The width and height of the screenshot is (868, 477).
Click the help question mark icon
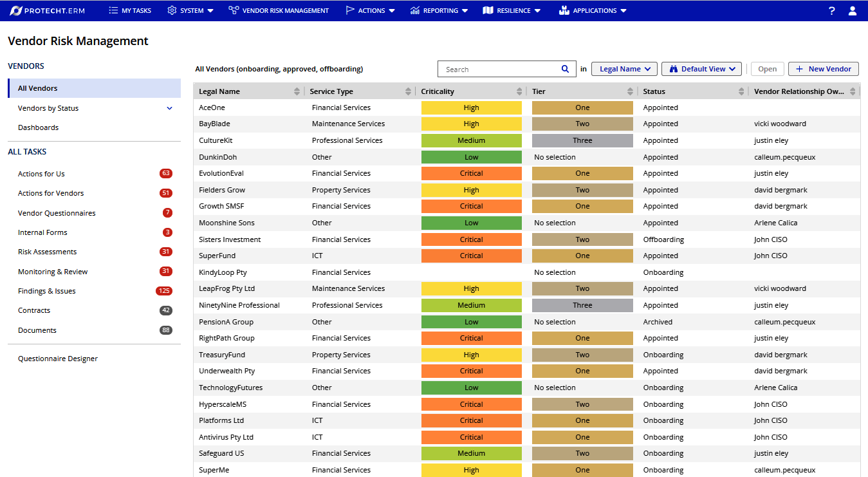(x=832, y=10)
